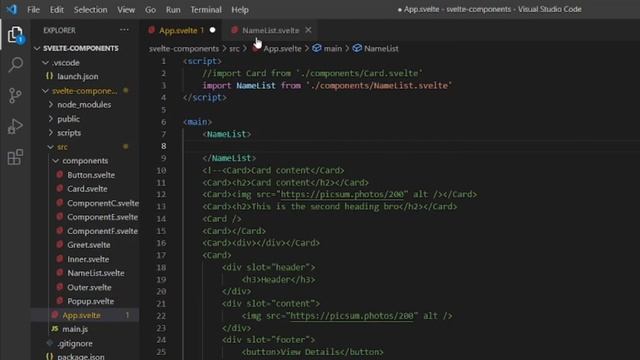Click div slot="footer" code on line 24
The width and height of the screenshot is (640, 360).
(x=269, y=340)
